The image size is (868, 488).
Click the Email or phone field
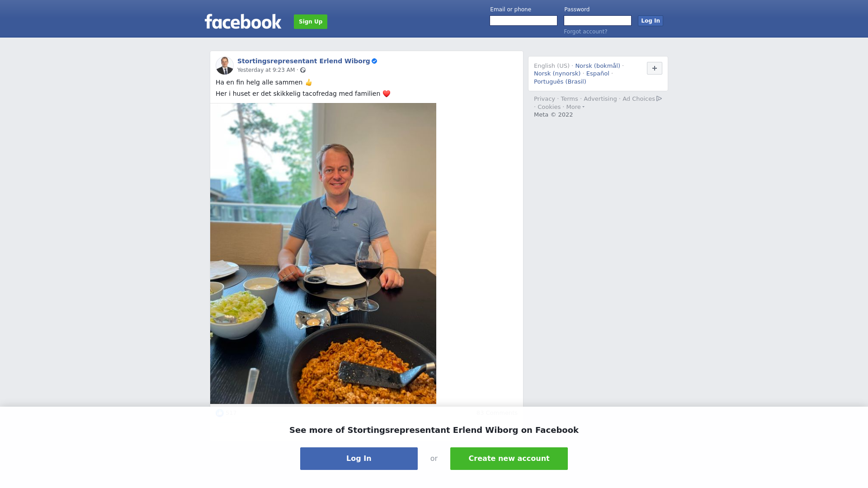(x=524, y=21)
